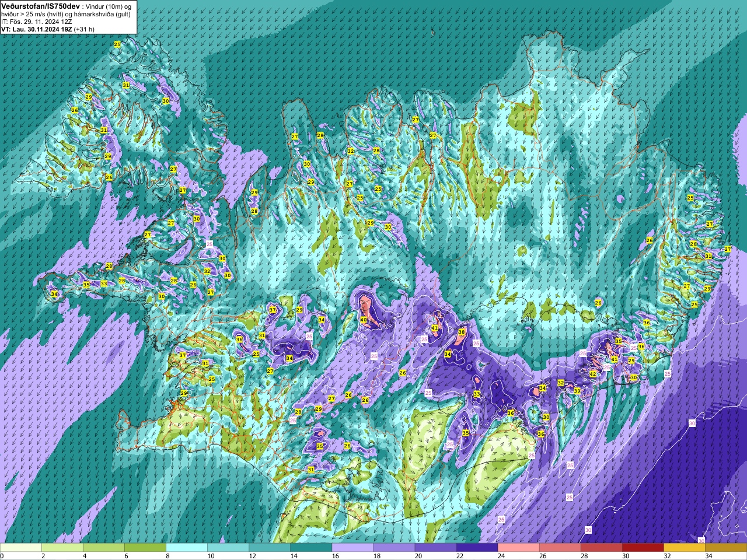Click the '22' tick on the legend scale
The width and height of the screenshot is (747, 560).
coord(459,556)
